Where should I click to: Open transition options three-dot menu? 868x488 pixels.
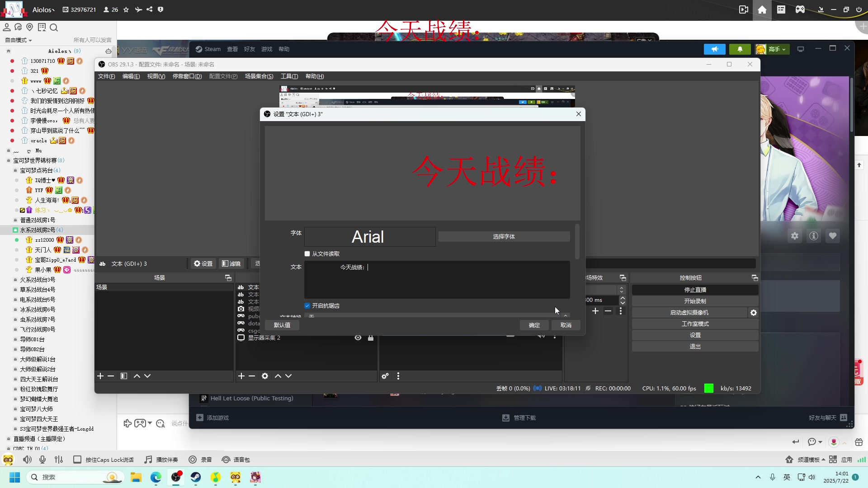(x=621, y=311)
